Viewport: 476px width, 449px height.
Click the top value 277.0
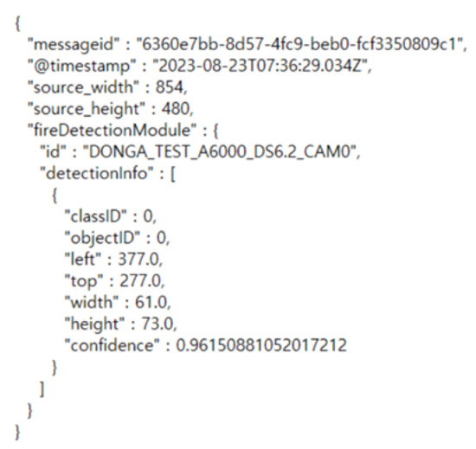pos(140,281)
